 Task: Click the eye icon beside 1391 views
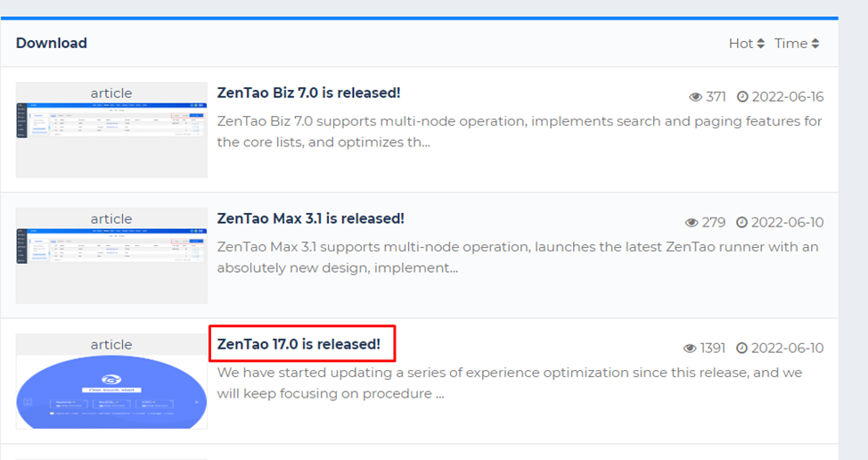pos(690,349)
